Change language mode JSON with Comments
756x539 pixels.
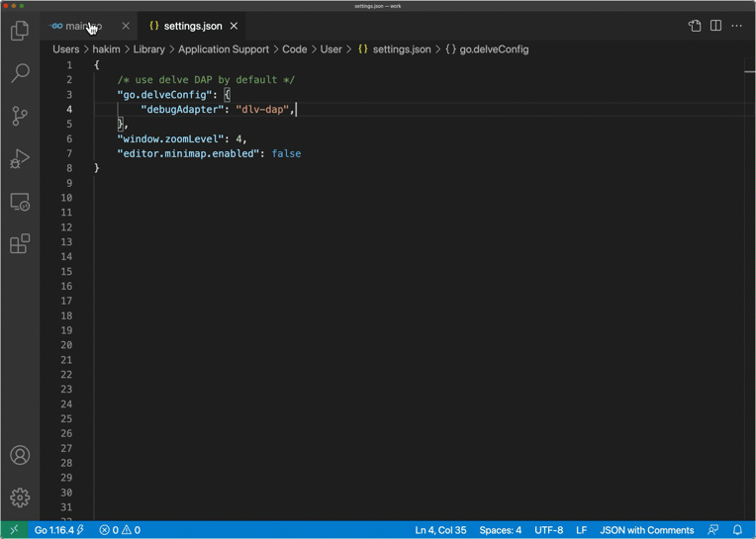pyautogui.click(x=646, y=530)
